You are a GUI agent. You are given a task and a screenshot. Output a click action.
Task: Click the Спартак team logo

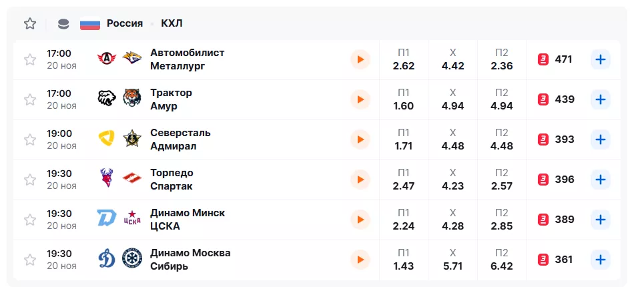point(132,179)
